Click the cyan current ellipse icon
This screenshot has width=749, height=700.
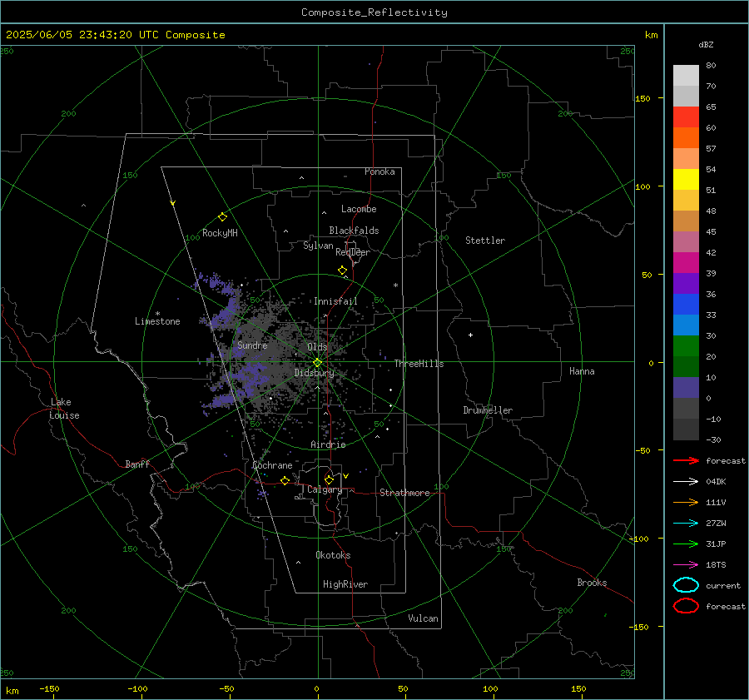686,585
